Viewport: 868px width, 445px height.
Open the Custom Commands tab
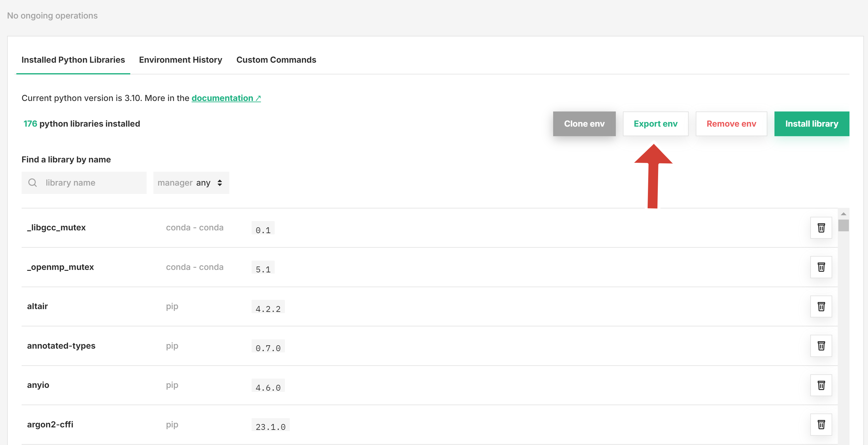click(276, 60)
